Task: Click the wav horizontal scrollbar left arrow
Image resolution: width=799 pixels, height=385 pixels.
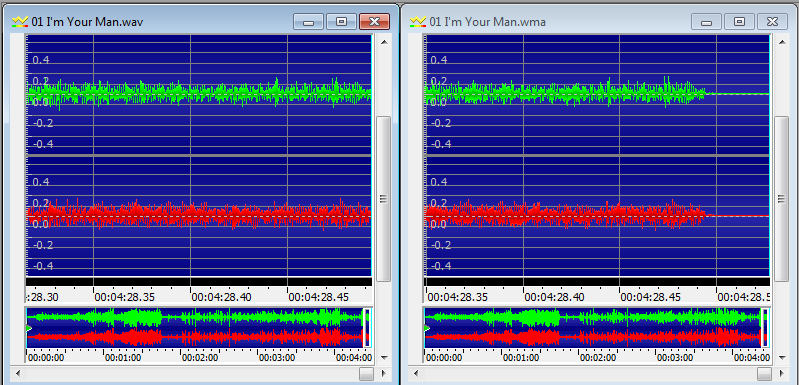Action: [17, 374]
